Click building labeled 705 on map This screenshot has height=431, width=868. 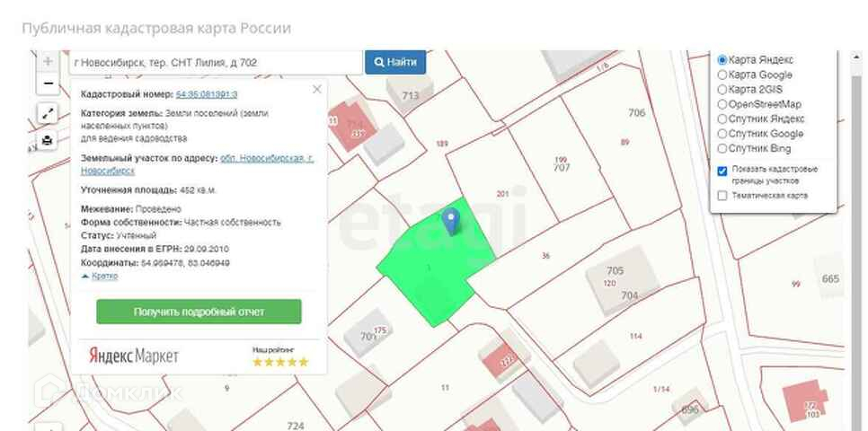click(615, 270)
